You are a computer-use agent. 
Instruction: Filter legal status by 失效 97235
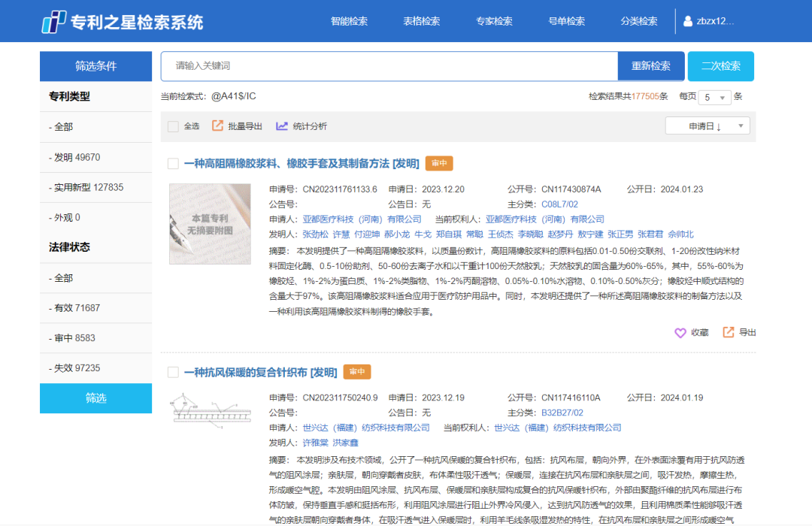[x=95, y=368]
